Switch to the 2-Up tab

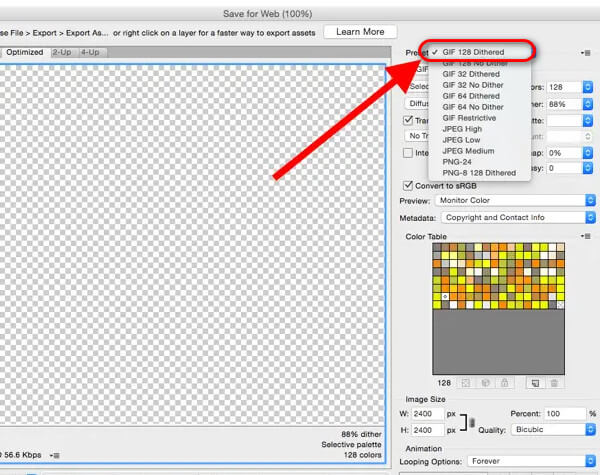tap(62, 51)
